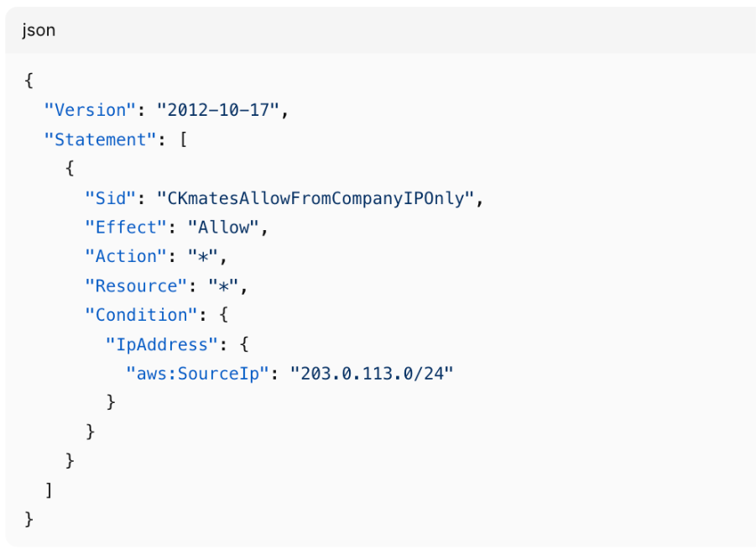756x550 pixels.
Task: Click the "IpAddress" key
Action: pos(156,344)
